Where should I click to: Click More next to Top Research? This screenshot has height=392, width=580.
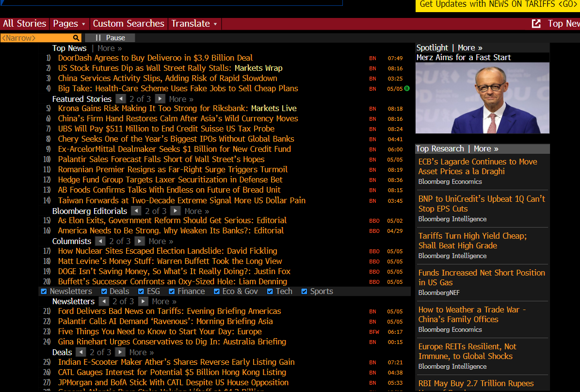[x=486, y=148]
